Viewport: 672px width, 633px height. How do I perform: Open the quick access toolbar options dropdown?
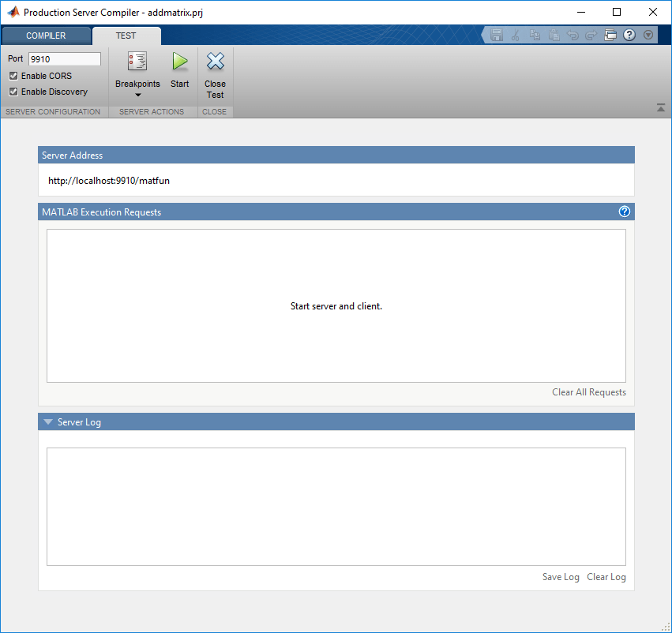click(648, 35)
